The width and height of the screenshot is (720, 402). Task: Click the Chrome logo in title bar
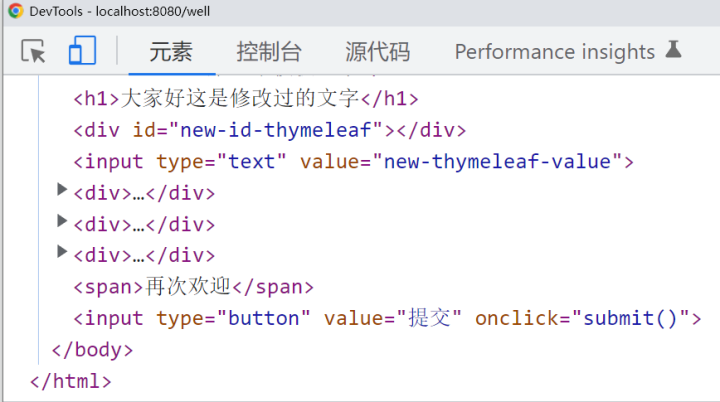point(16,11)
